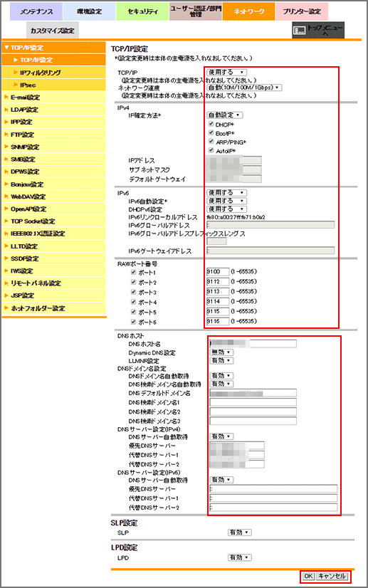Open the DNS検索ドメイン名自動取得 dropdown
The height and width of the screenshot is (588, 368).
(221, 384)
